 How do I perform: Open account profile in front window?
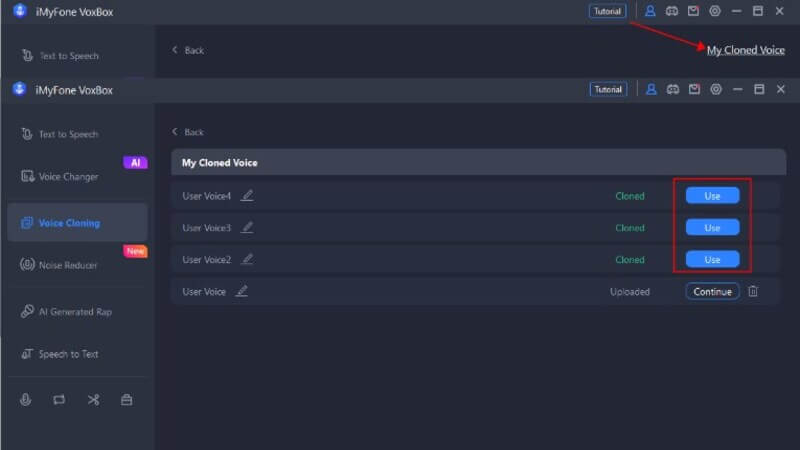tap(651, 89)
